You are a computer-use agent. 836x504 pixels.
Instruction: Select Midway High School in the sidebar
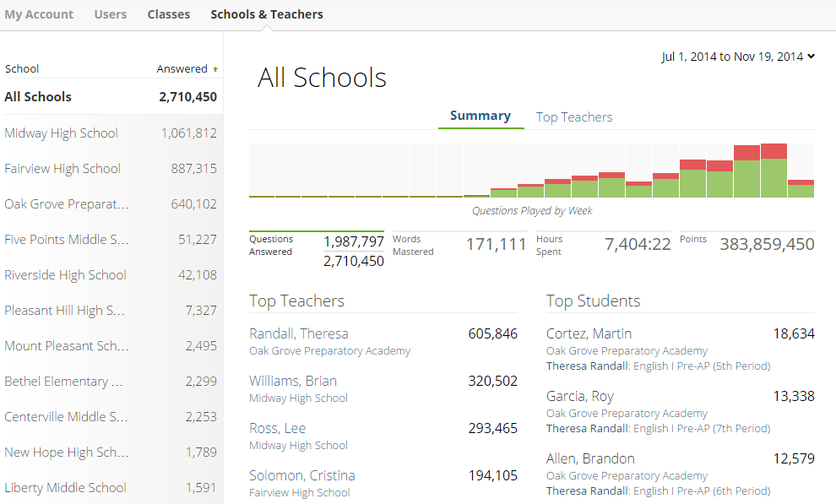[x=61, y=133]
